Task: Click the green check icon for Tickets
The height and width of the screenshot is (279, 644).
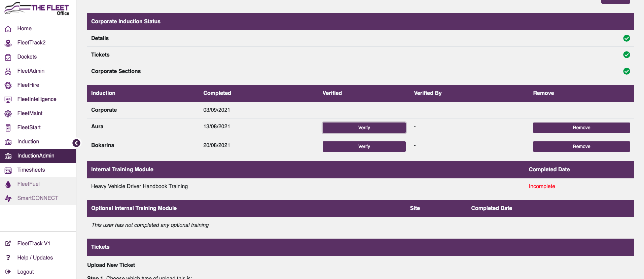Action: click(627, 55)
